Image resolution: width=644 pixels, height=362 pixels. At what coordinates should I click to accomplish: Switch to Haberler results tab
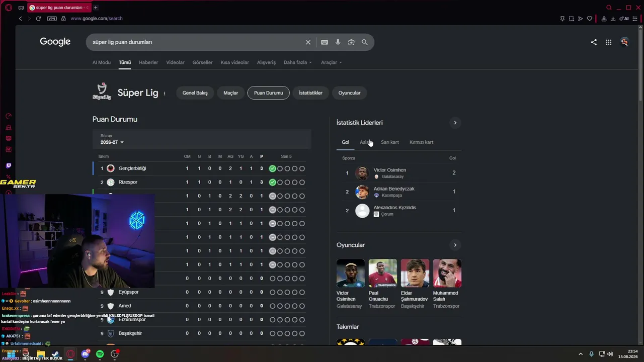click(148, 62)
